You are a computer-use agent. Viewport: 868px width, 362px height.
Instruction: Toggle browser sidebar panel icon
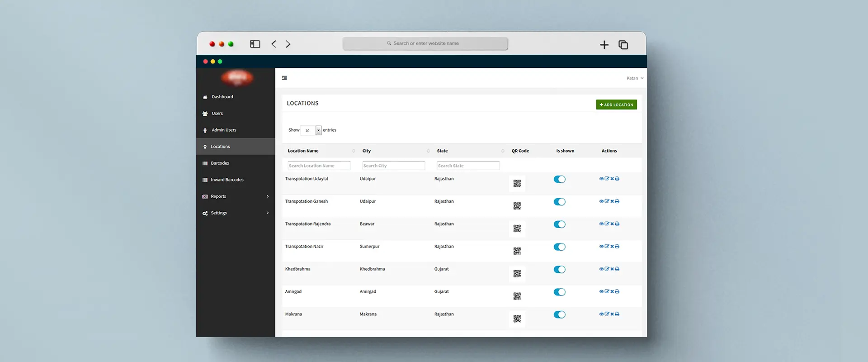(x=255, y=44)
